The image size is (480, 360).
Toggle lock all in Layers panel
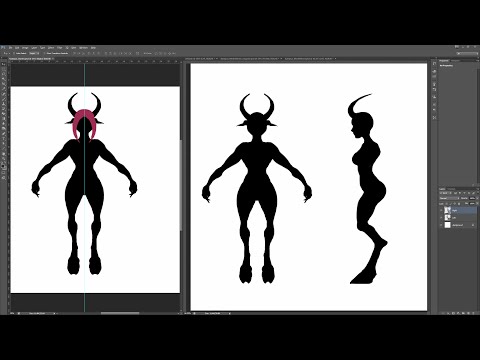tap(459, 204)
